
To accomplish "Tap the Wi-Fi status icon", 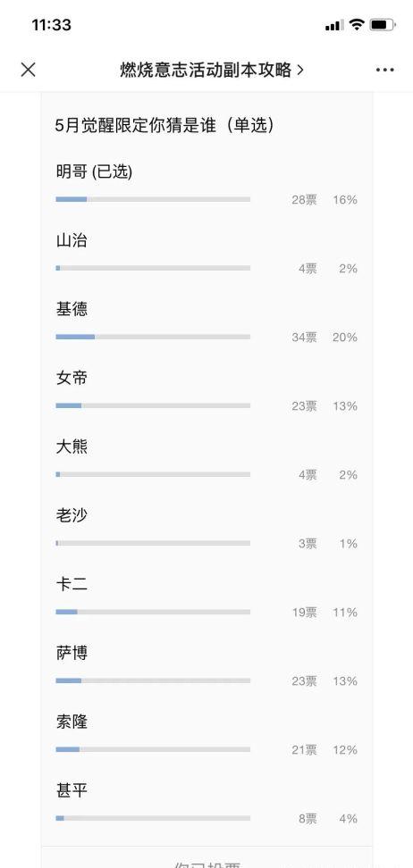I will pyautogui.click(x=357, y=25).
